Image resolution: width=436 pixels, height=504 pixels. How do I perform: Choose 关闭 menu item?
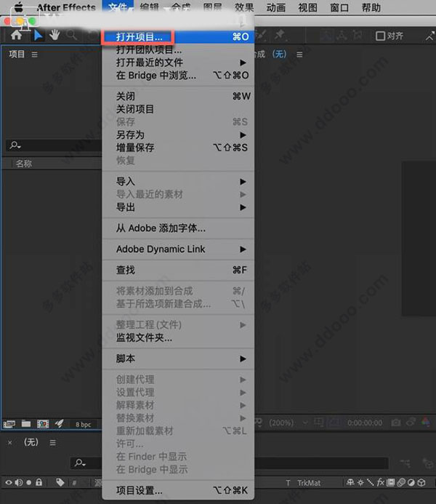click(178, 96)
